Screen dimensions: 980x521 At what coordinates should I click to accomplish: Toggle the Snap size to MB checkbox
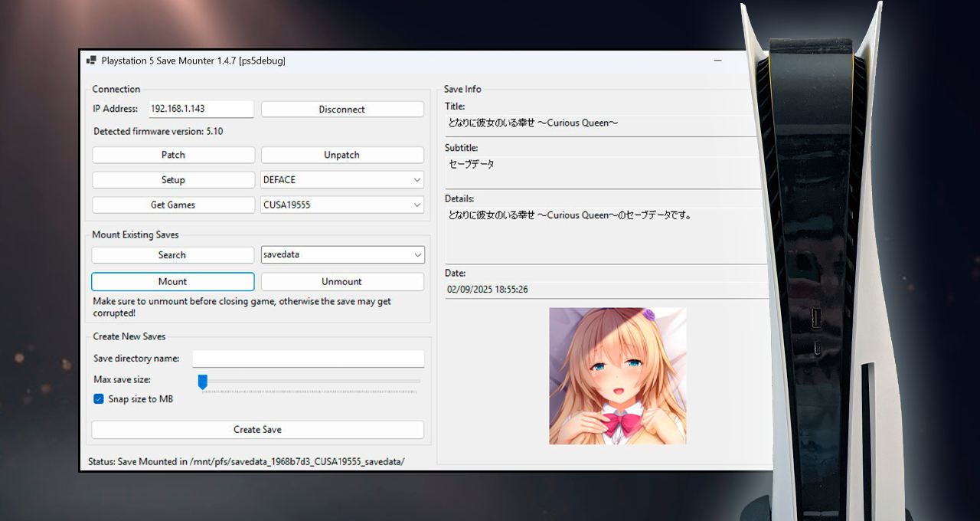[x=99, y=399]
